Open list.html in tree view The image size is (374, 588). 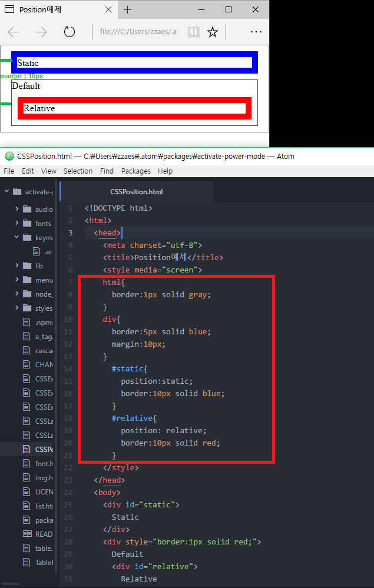point(38,506)
